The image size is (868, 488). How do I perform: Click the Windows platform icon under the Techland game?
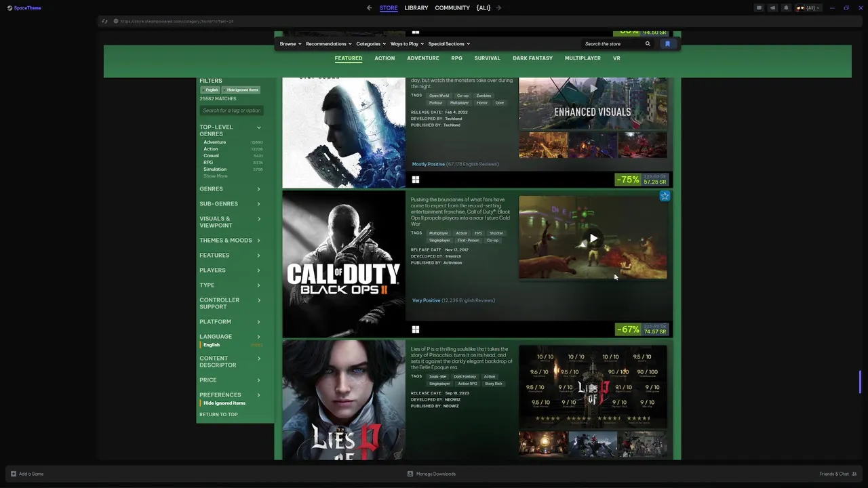[416, 180]
